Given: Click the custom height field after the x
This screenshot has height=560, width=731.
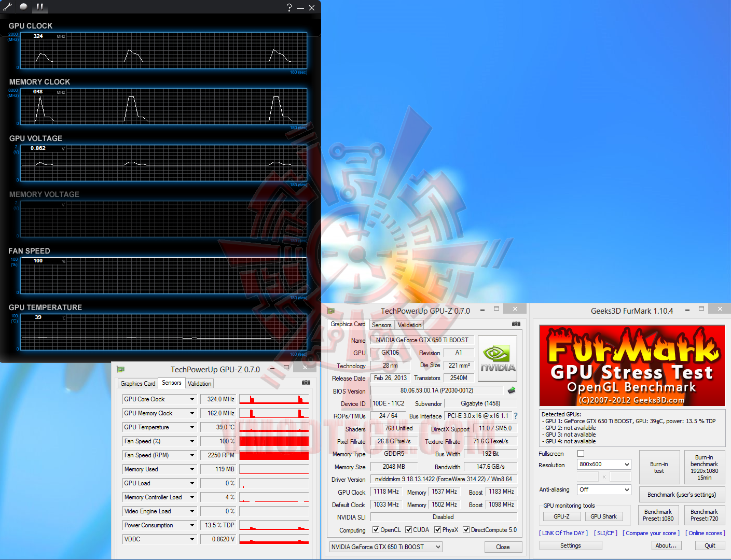Looking at the screenshot, I should (620, 477).
